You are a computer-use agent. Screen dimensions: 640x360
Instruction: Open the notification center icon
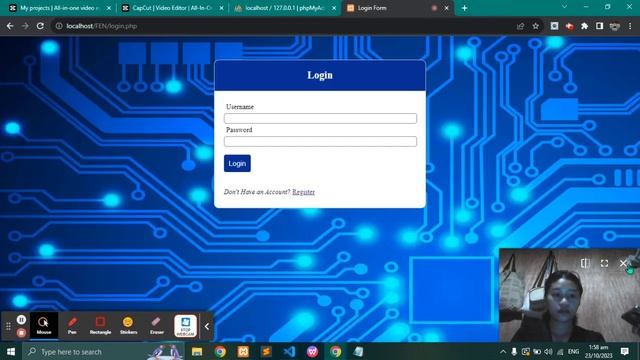[x=624, y=351]
